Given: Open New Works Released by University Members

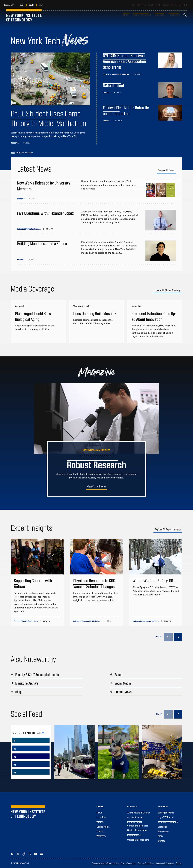Looking at the screenshot, I should pyautogui.click(x=44, y=186).
